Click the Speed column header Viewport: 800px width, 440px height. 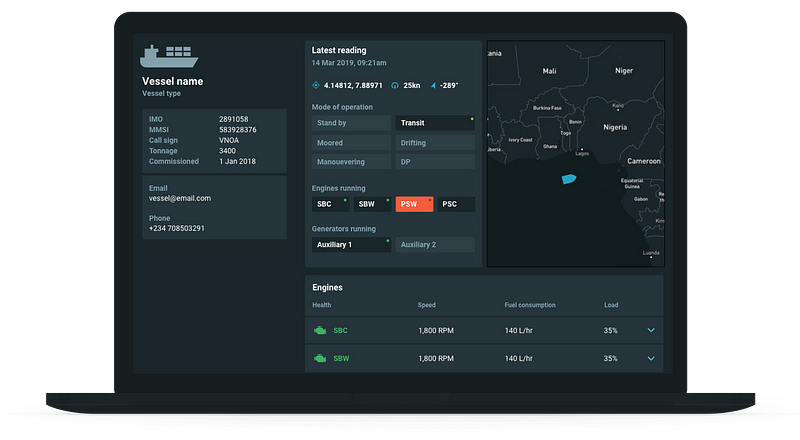pyautogui.click(x=427, y=305)
